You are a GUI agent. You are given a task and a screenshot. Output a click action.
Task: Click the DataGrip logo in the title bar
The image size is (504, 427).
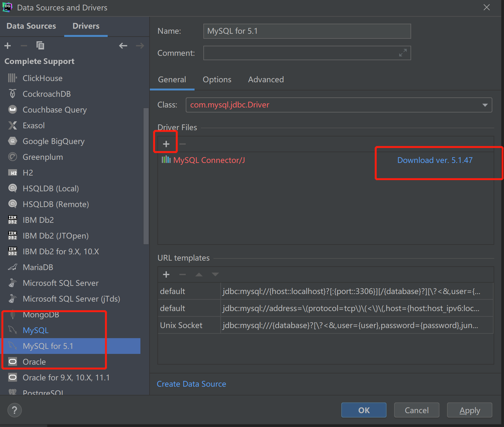7,7
